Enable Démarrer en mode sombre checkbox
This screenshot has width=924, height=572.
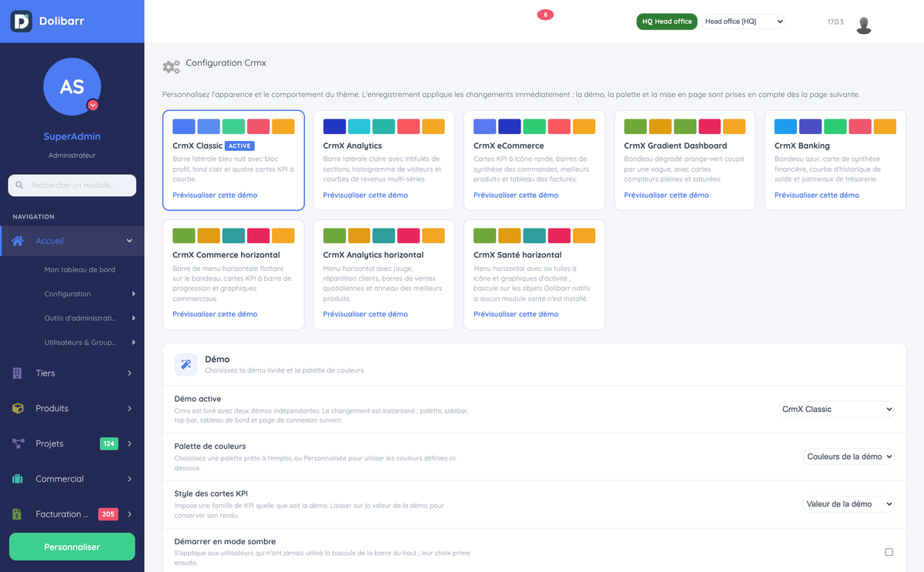[889, 552]
